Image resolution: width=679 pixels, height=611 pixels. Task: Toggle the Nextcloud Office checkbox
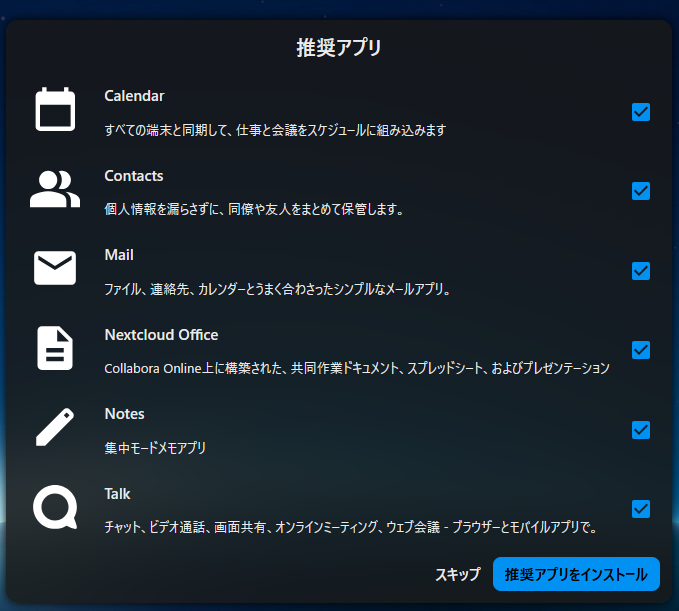pyautogui.click(x=641, y=350)
